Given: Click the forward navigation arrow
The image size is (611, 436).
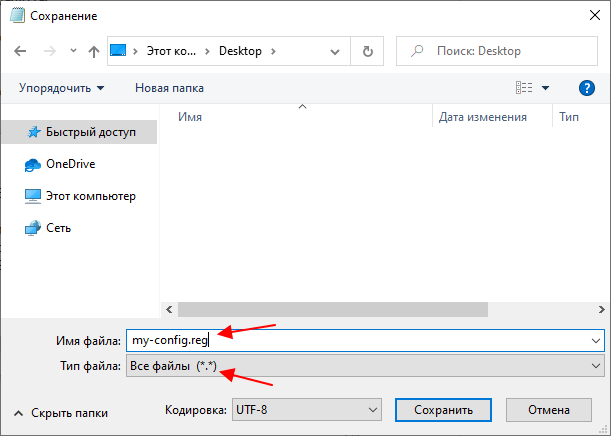Looking at the screenshot, I should (x=49, y=51).
